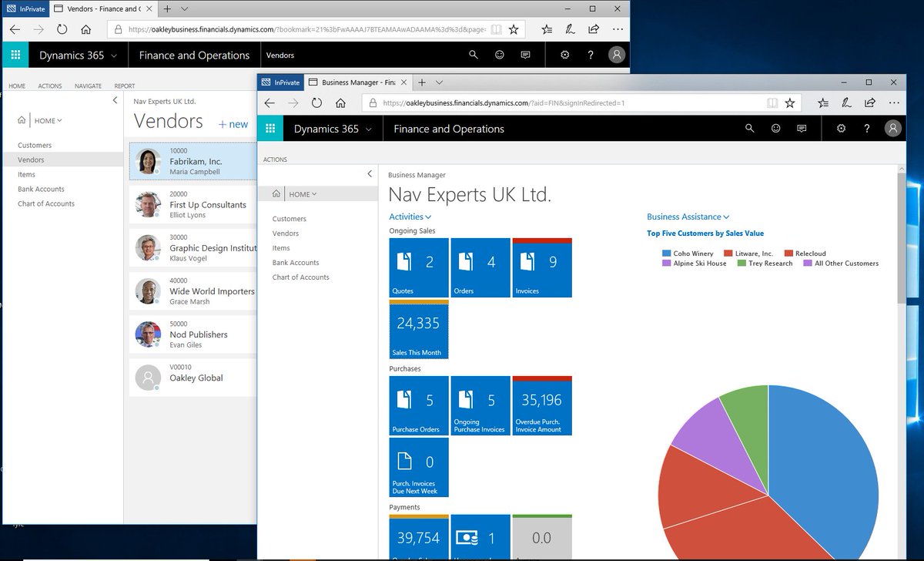Viewport: 924px width, 561px height.
Task: Open NAVIGATE ribbon tab in Vendors window
Action: pos(89,86)
